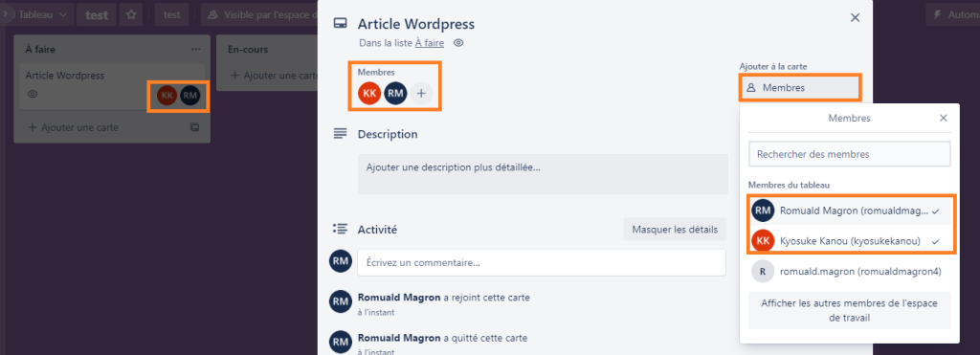Click Masquer les détails button
Screen dimensions: 980x355
coord(675,230)
